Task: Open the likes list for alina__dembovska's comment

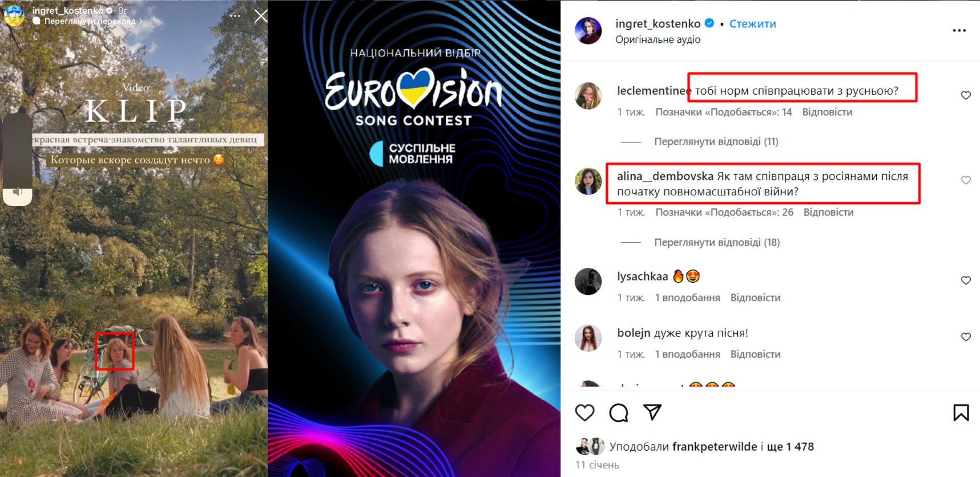Action: [724, 213]
